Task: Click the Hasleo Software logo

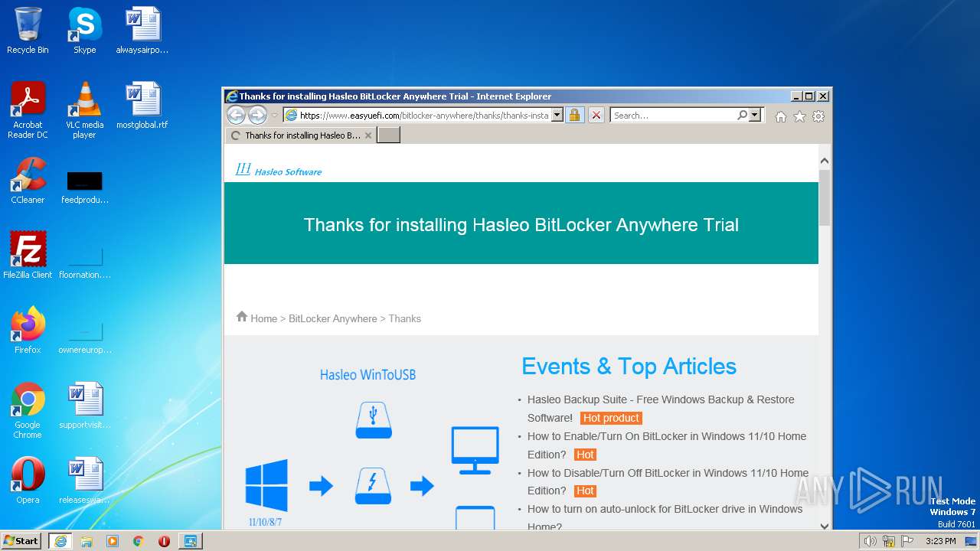Action: [x=279, y=170]
